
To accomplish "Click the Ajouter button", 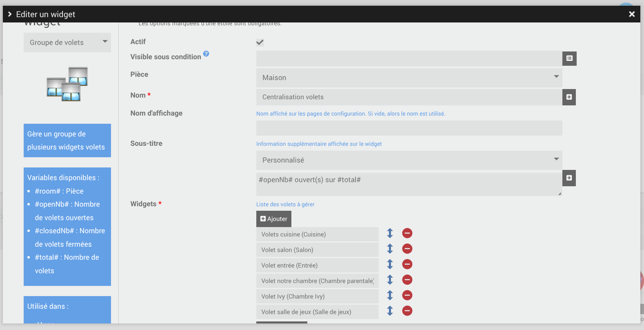I will 274,219.
